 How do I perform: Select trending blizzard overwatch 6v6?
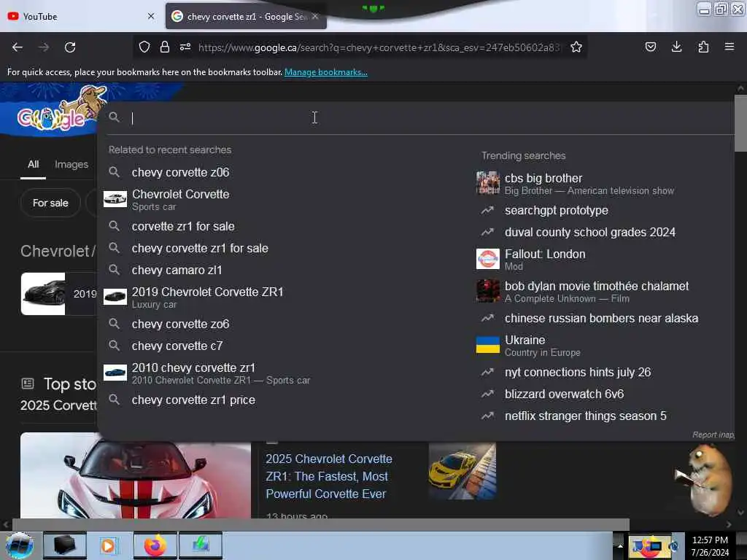coord(565,394)
